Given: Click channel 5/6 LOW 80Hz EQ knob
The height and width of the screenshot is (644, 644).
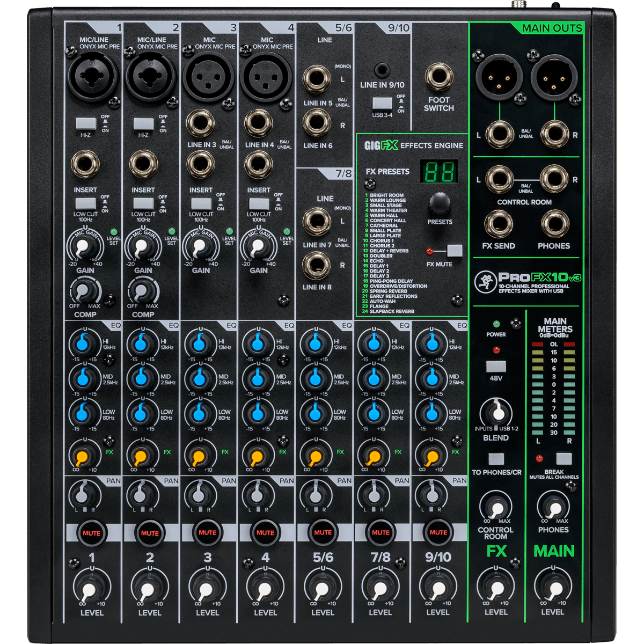Looking at the screenshot, I should coord(315,414).
